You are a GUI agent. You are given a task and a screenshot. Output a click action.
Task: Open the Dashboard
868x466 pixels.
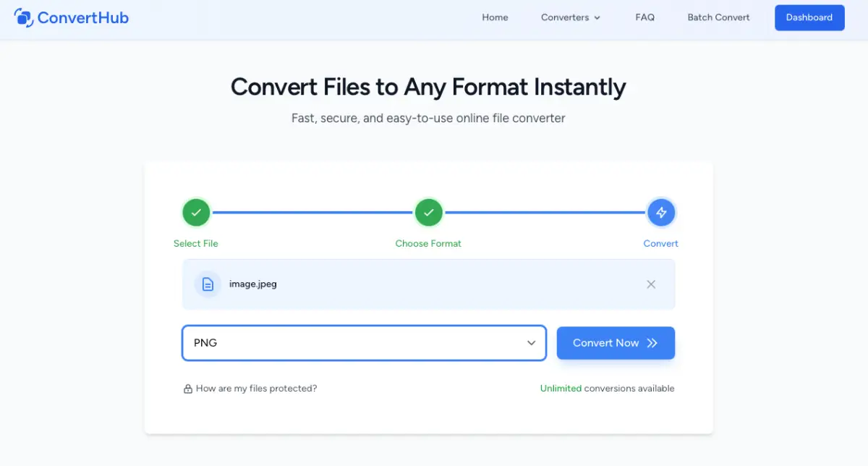(809, 17)
